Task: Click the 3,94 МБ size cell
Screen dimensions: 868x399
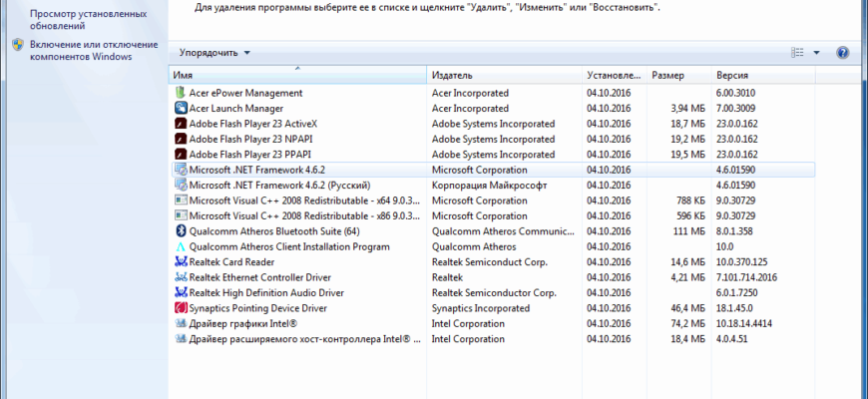Action: (x=687, y=109)
